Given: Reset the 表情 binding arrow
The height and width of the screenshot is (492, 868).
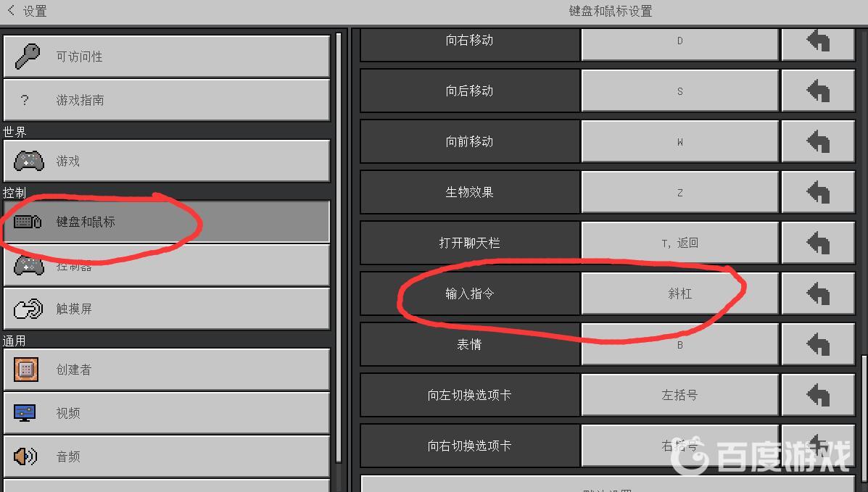Looking at the screenshot, I should tap(818, 345).
